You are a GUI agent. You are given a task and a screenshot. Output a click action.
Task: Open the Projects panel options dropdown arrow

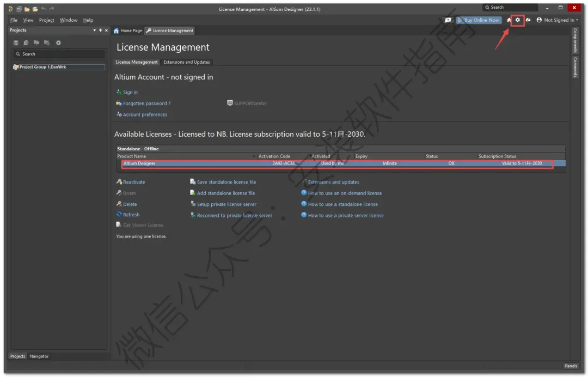pyautogui.click(x=94, y=31)
